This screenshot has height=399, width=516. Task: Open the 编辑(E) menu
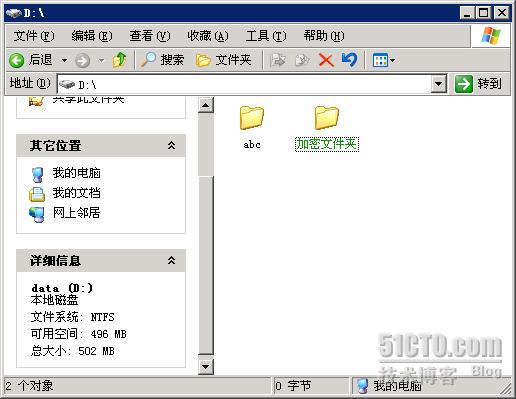92,36
